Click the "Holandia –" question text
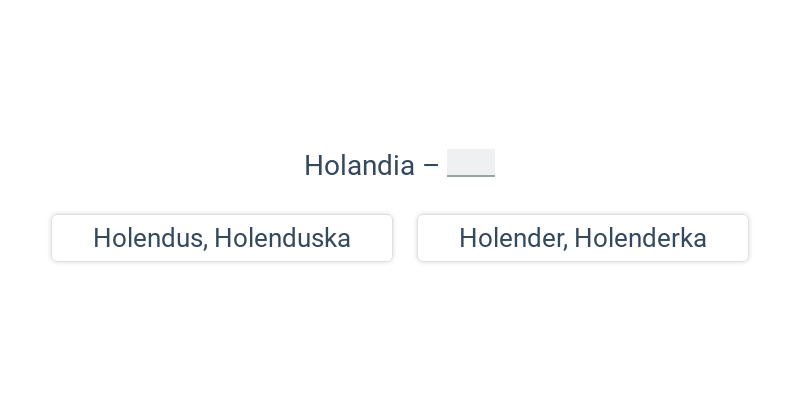The width and height of the screenshot is (800, 400). coord(371,166)
